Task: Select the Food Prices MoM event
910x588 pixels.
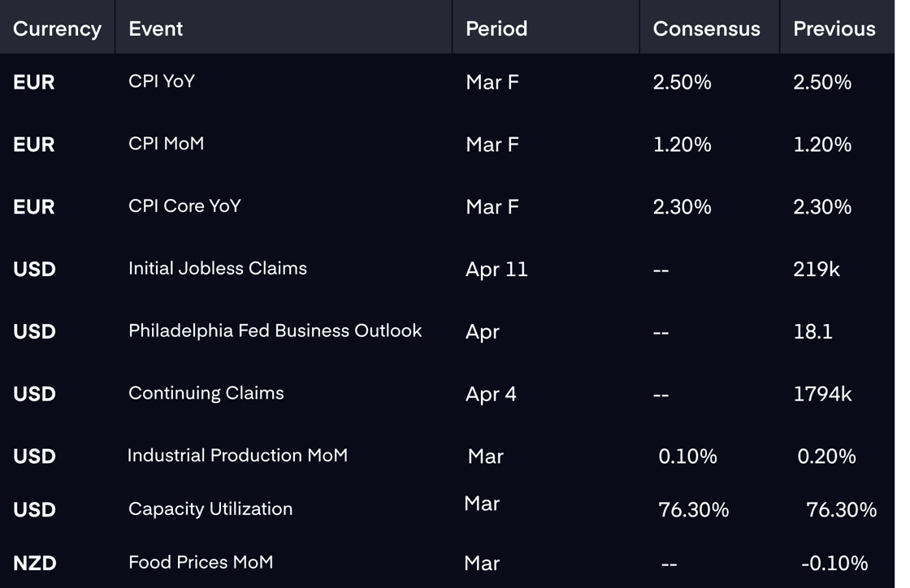Action: pos(201,562)
